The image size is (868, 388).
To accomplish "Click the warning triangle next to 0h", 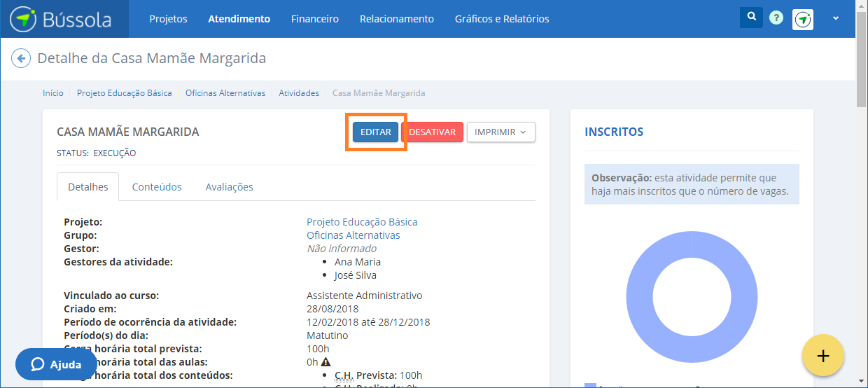I will (325, 362).
